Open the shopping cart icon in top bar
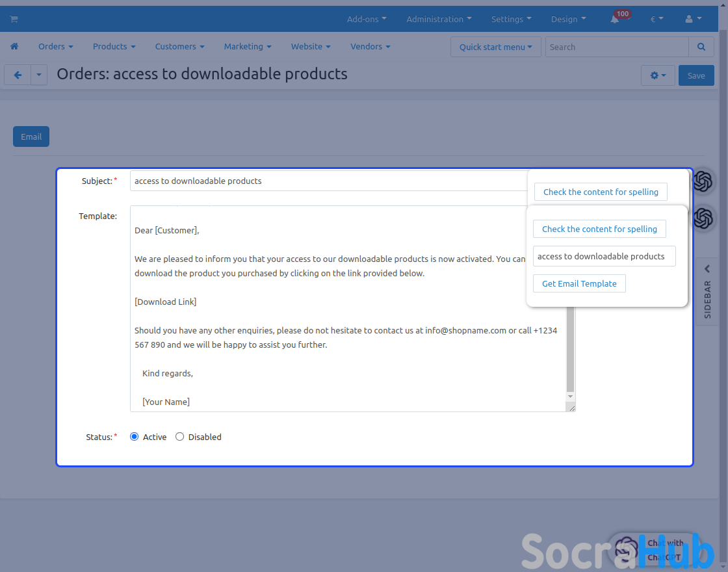The width and height of the screenshot is (728, 572). coord(14,19)
